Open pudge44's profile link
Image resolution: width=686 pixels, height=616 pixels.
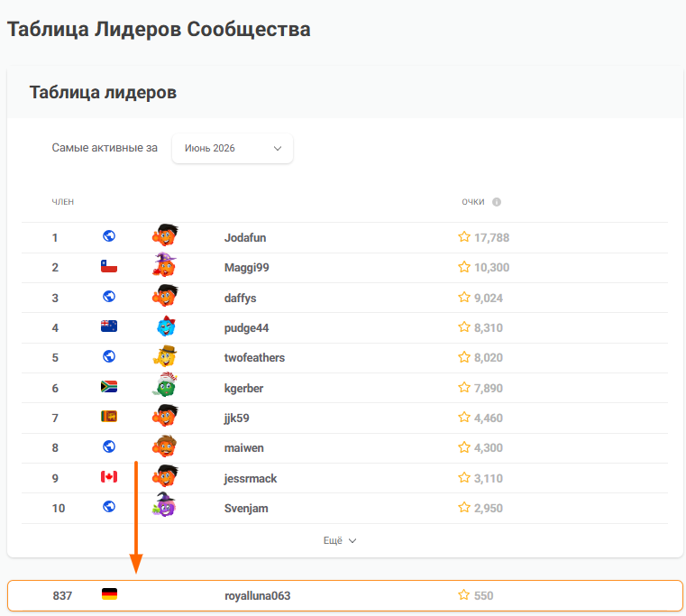(x=246, y=328)
